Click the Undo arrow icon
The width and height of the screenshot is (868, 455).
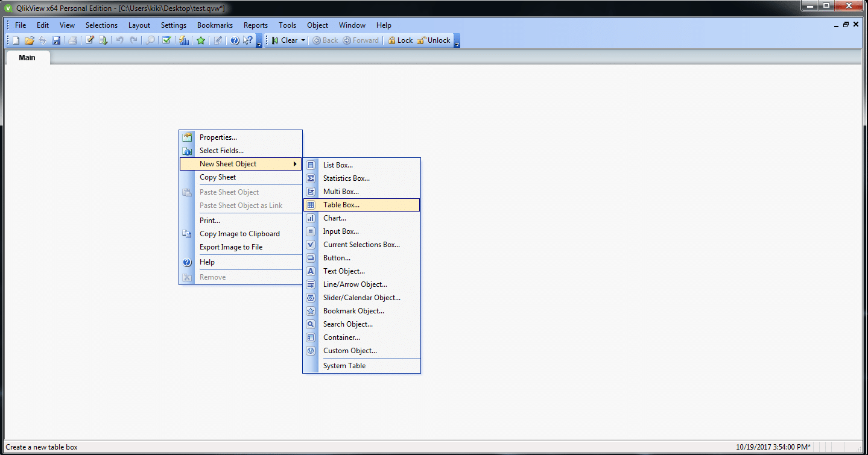(x=120, y=40)
